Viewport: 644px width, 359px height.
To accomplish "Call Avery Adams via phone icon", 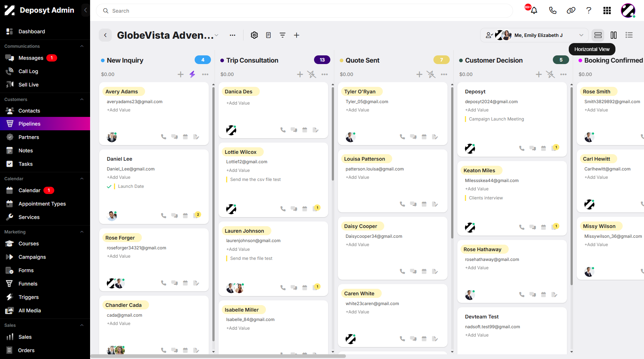I will (x=164, y=137).
